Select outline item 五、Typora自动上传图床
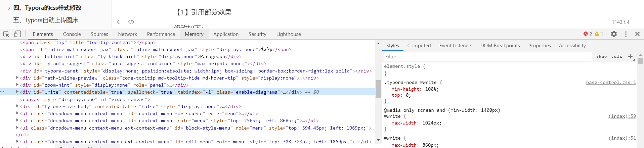The image size is (644, 148). [46, 20]
